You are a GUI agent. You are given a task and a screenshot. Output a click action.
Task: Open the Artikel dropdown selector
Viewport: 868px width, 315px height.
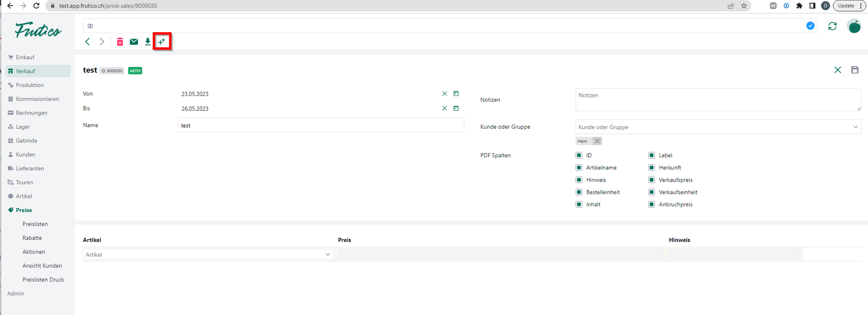[328, 255]
